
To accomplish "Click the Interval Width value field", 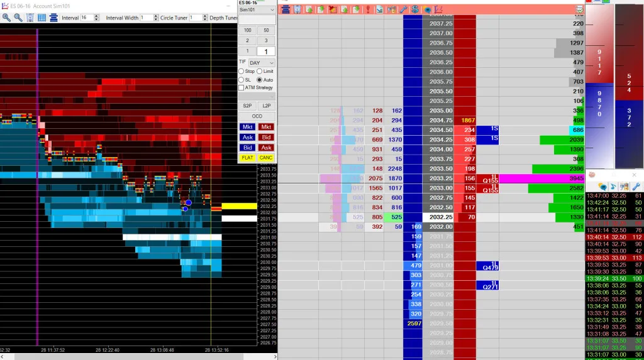I will (146, 18).
